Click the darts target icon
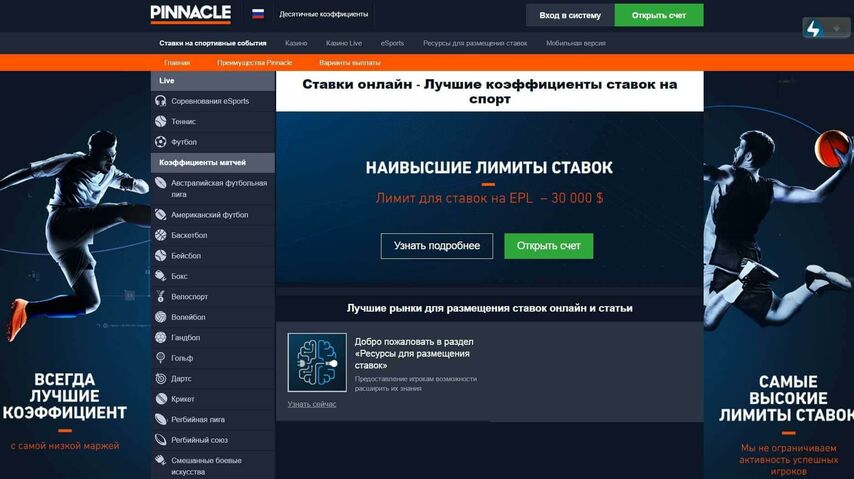Screen dimensions: 854x479 (161, 378)
